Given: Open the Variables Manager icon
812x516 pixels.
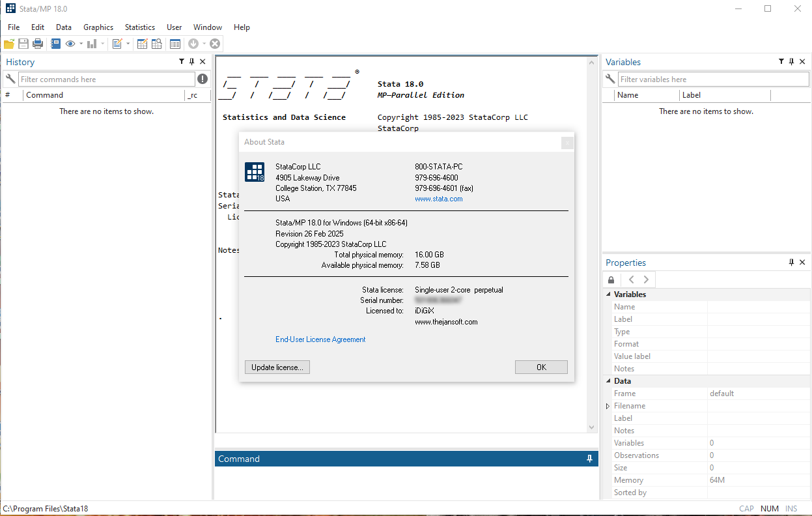Looking at the screenshot, I should point(175,44).
